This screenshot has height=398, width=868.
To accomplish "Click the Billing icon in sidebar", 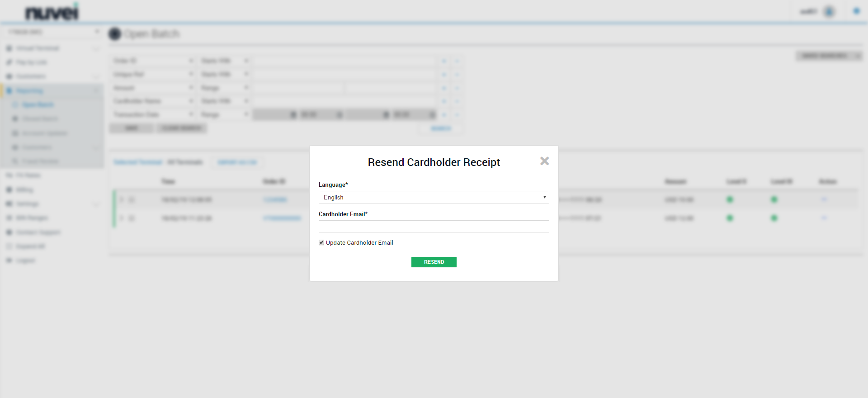I will (x=9, y=190).
